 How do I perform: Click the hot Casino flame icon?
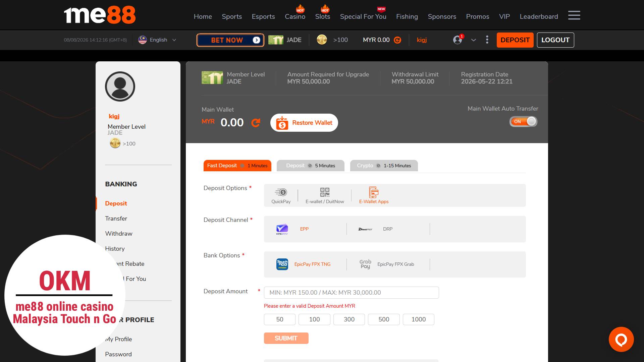point(300,9)
